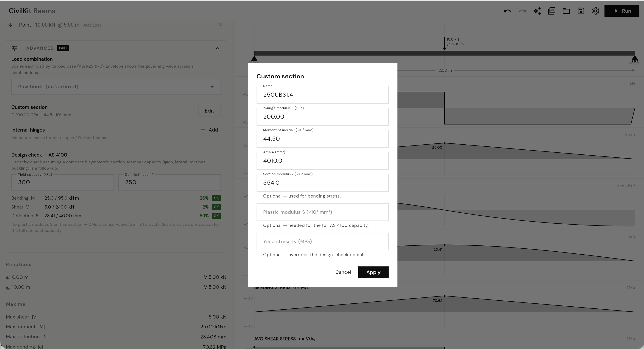Screen dimensions: 644x349
Task: Click the '@ 0.00 m' reaction row
Action: 116,277
